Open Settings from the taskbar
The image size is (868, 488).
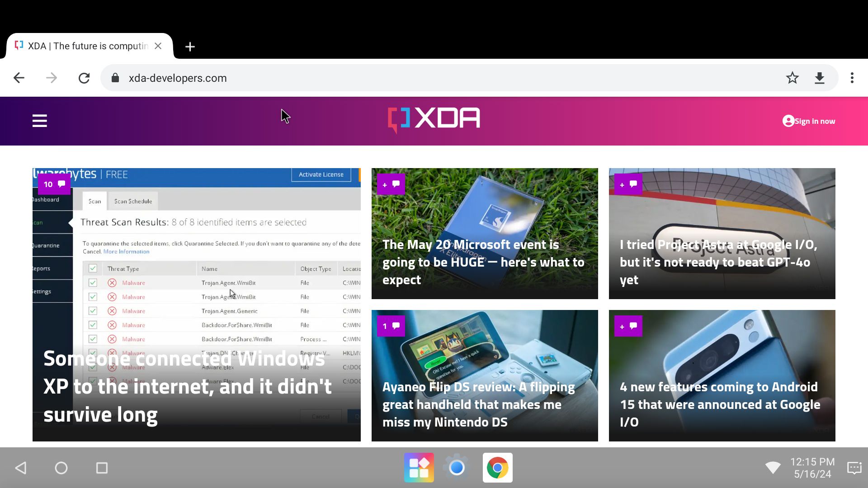(x=457, y=468)
